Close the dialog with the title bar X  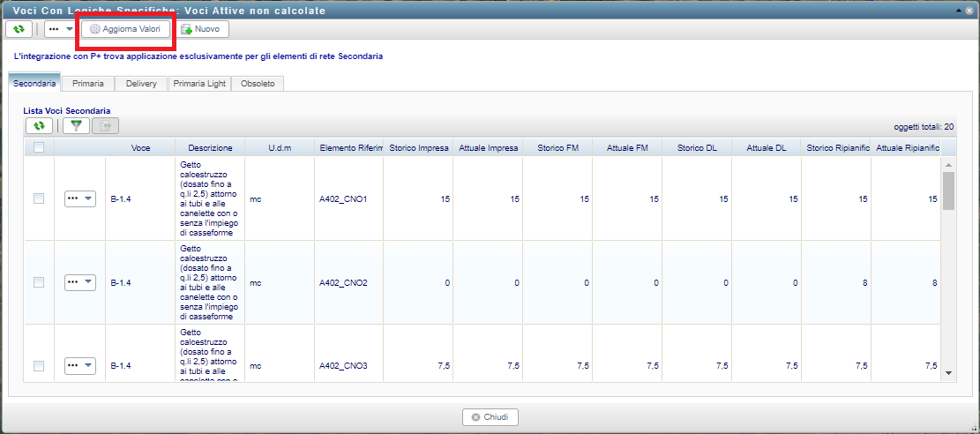(969, 10)
